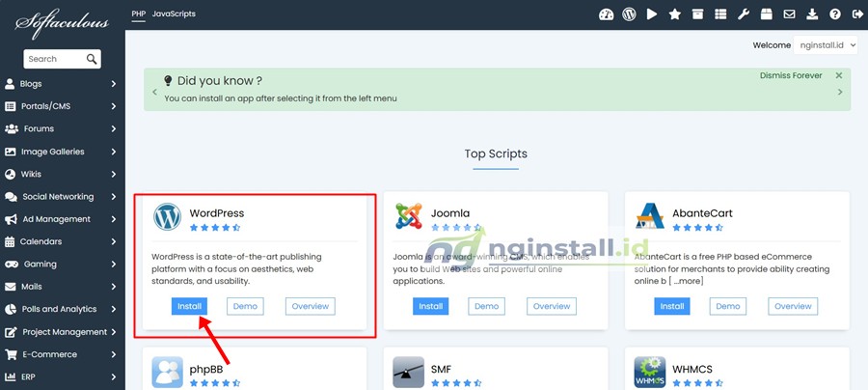Screen dimensions: 868x390
Task: Open the Blogs menu label
Action: coord(31,84)
